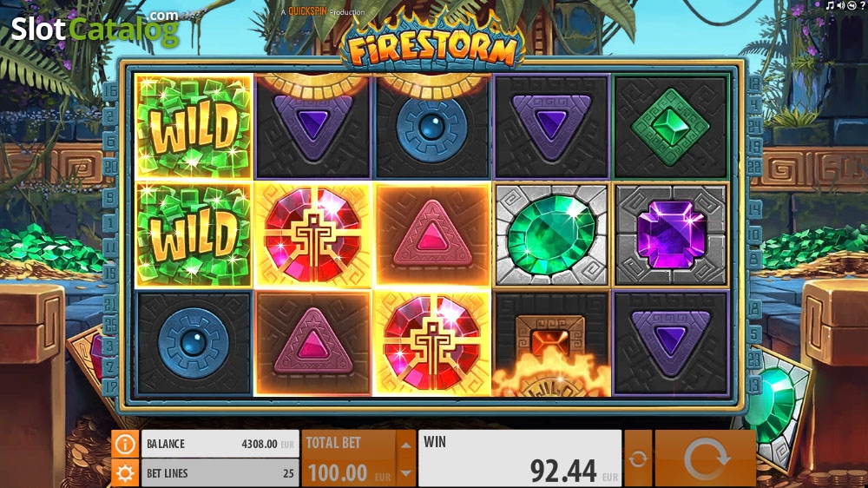The width and height of the screenshot is (868, 488).
Task: Click the green diamond symbol on reel five
Action: click(670, 127)
